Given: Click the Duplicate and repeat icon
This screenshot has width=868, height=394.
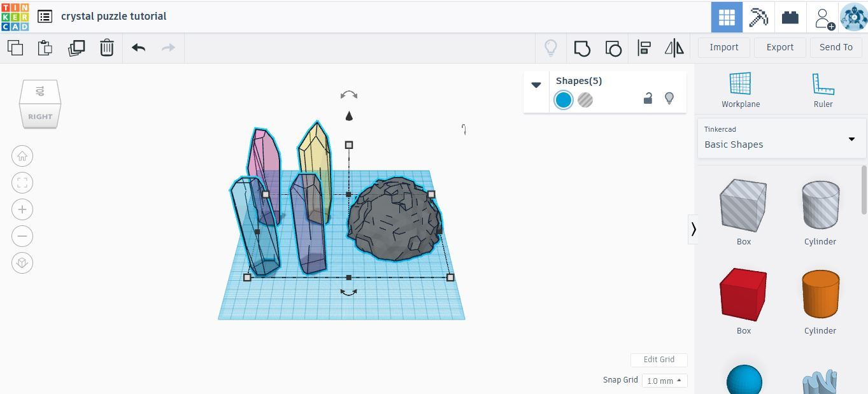Looking at the screenshot, I should 76,48.
